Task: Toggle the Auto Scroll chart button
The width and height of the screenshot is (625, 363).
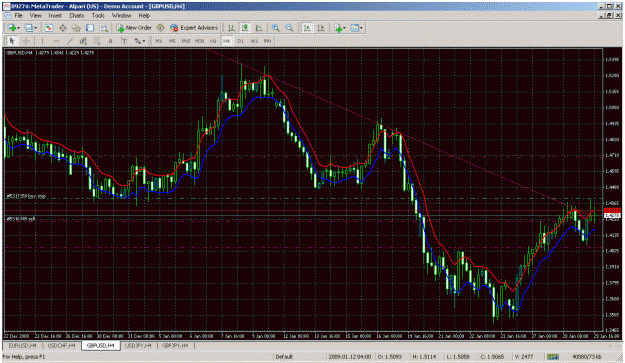Action: coord(307,28)
